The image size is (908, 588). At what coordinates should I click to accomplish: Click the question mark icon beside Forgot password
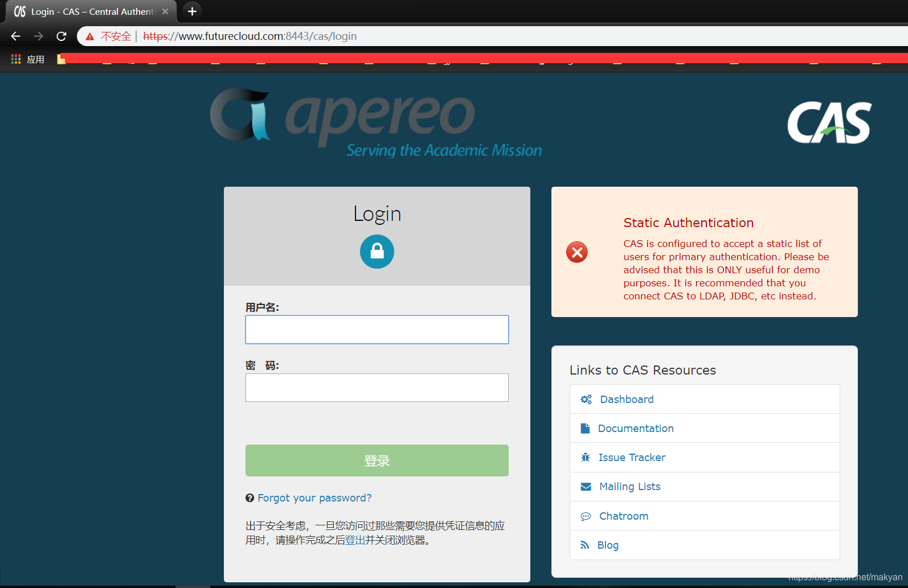[x=250, y=498]
